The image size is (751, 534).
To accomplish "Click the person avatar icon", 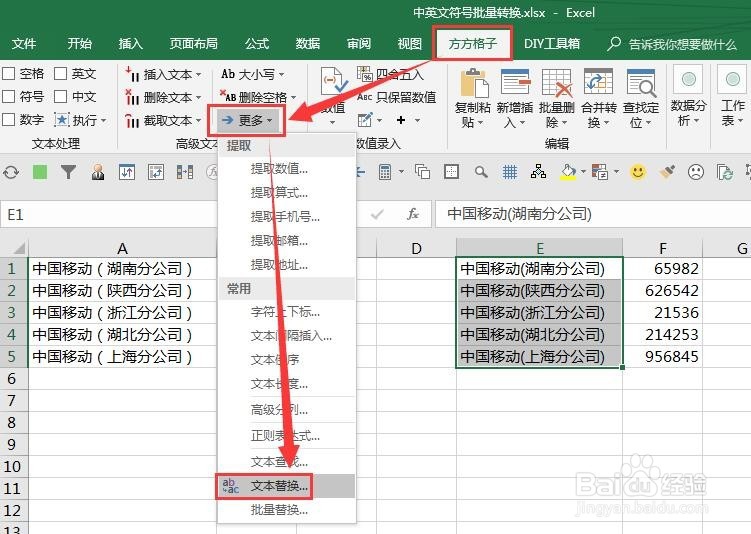I will [98, 172].
